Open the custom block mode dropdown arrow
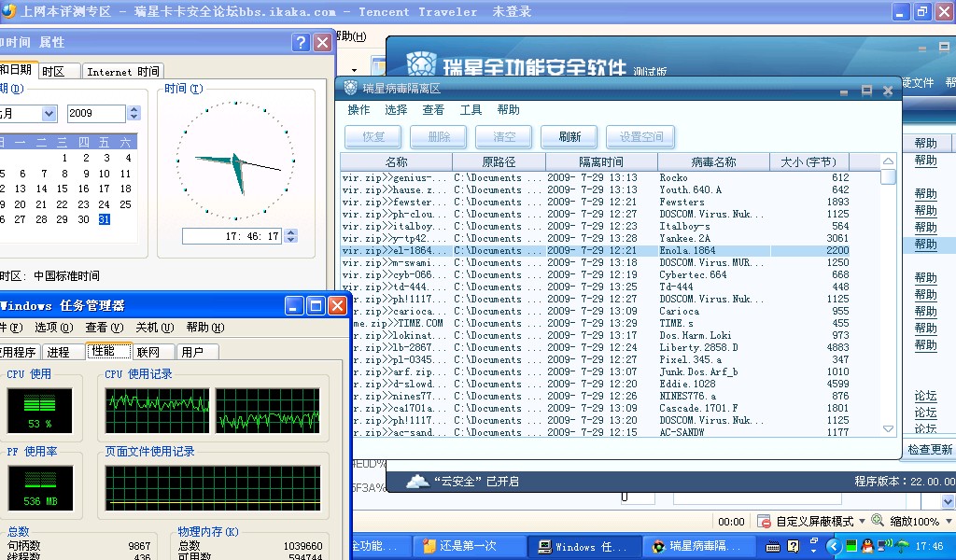956x560 pixels. 862,522
